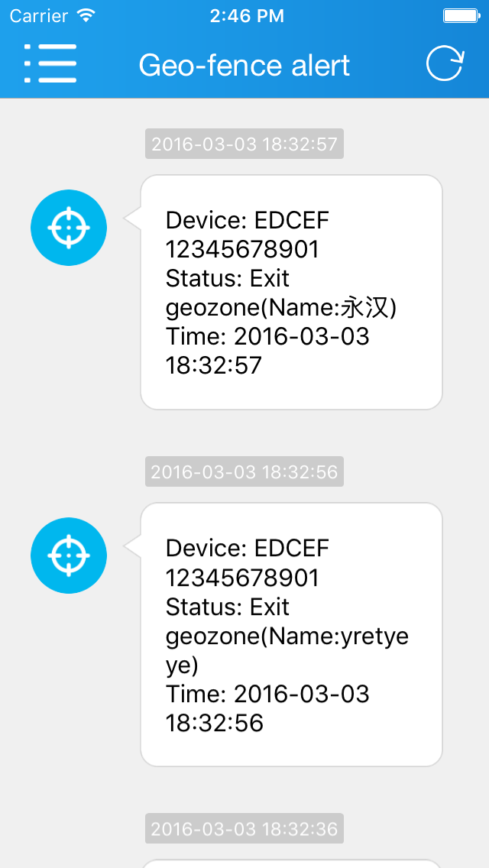Tap the battery icon in status bar

click(x=461, y=15)
